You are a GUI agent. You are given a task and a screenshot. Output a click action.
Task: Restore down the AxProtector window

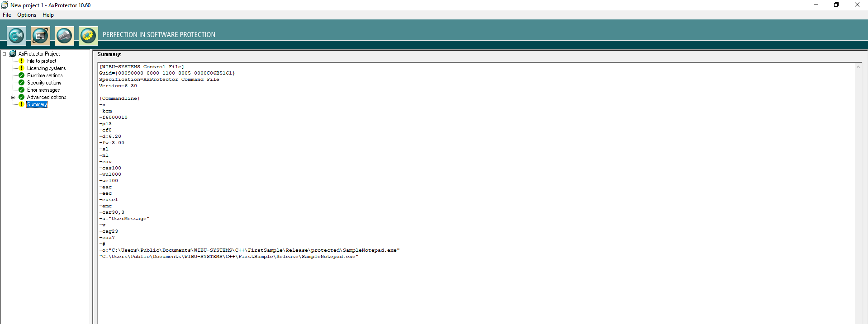(x=836, y=5)
